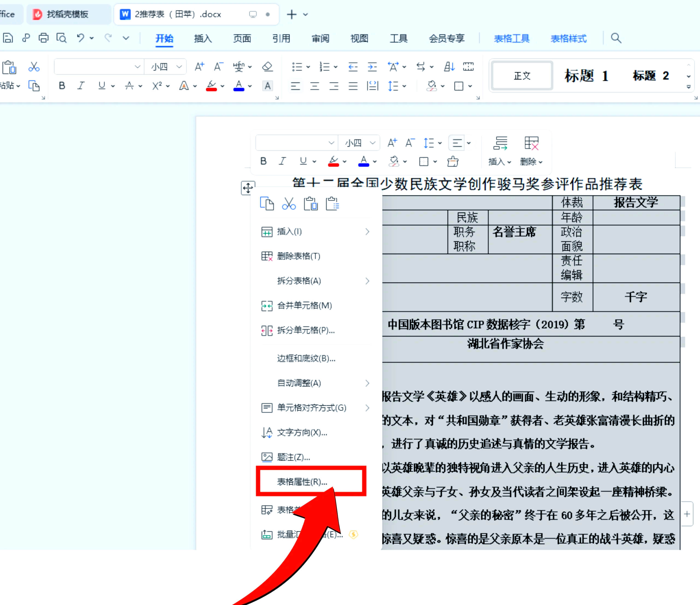This screenshot has width=700, height=605.
Task: Toggle underline in the floating toolbar
Action: [x=303, y=161]
